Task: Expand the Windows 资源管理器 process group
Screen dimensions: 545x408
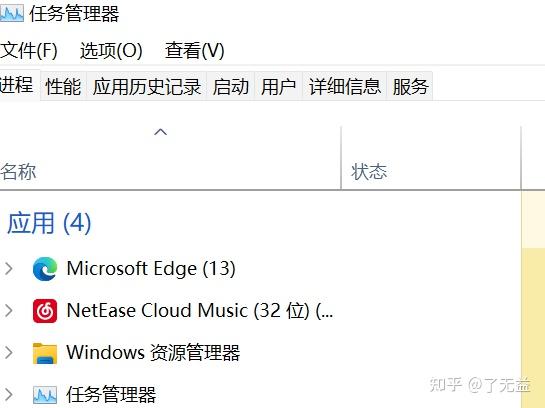Action: [x=9, y=353]
